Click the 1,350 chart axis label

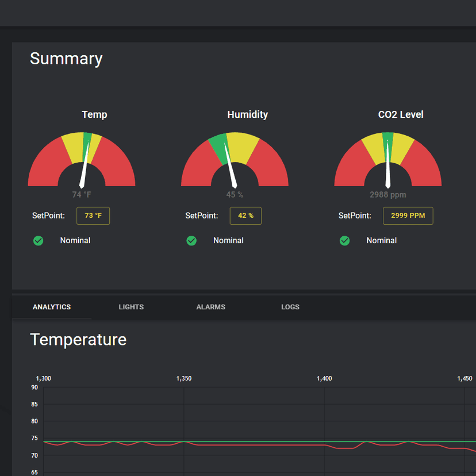pyautogui.click(x=184, y=378)
